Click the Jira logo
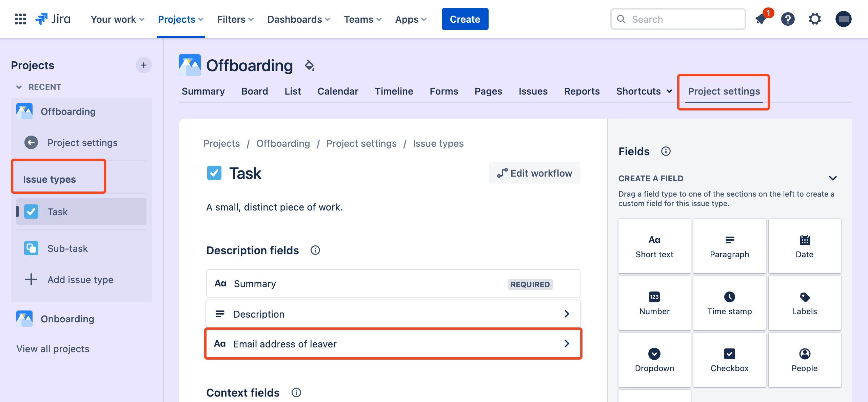Screen dimensions: 868x402 (53, 19)
